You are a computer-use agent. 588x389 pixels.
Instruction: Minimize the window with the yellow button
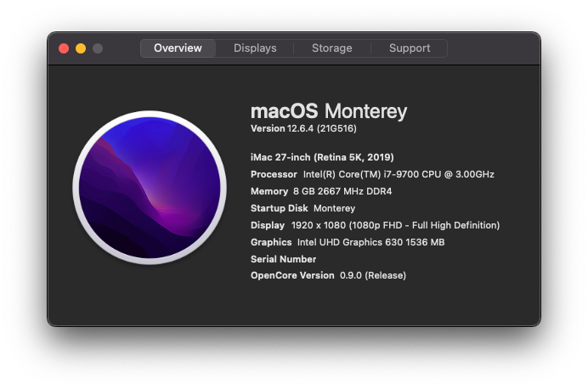click(x=81, y=48)
